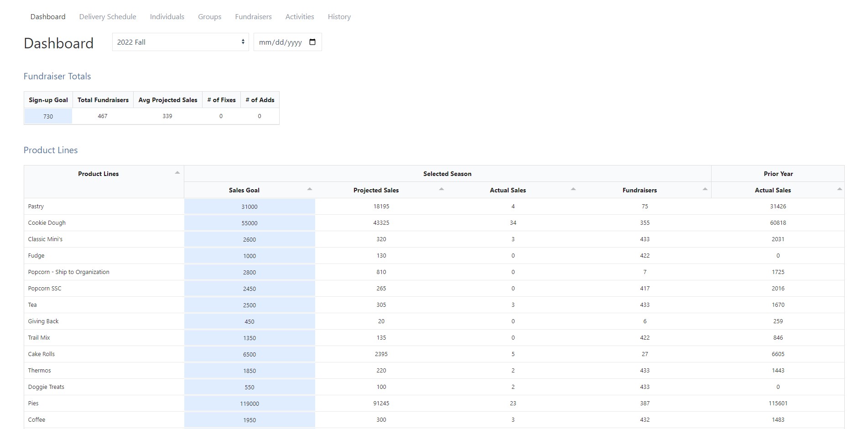This screenshot has height=429, width=868.
Task: Click the Fundraisers column header label
Action: click(x=639, y=190)
